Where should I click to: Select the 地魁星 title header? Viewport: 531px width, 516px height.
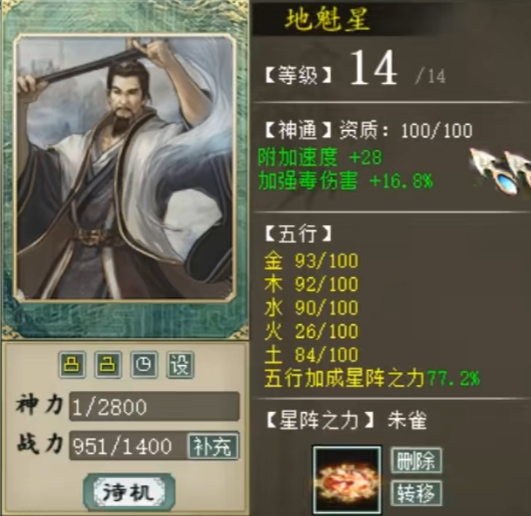coord(327,19)
